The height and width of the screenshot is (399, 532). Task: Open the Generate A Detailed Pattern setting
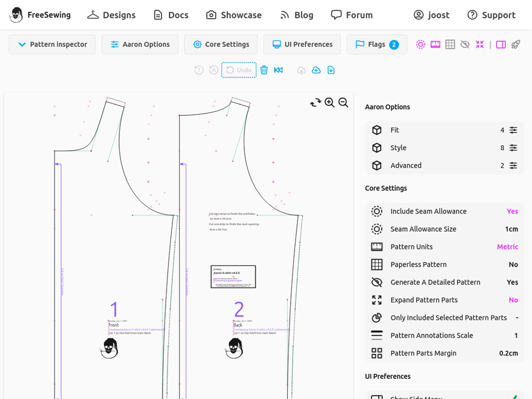(x=444, y=282)
